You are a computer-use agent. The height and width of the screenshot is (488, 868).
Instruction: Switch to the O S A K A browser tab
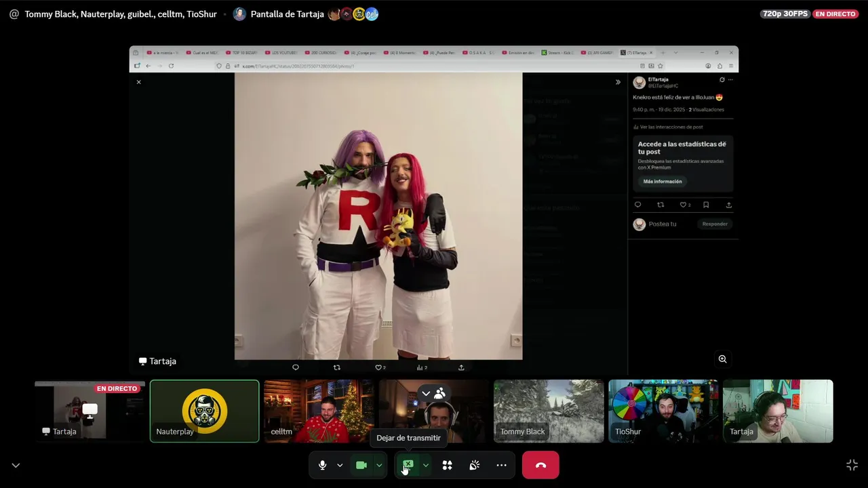pos(480,52)
